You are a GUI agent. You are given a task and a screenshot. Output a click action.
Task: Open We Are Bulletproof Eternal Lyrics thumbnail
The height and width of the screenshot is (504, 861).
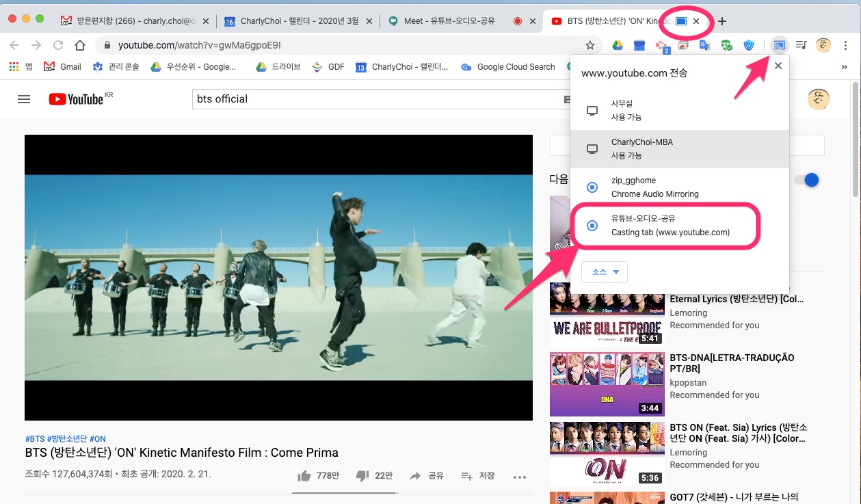point(607,315)
